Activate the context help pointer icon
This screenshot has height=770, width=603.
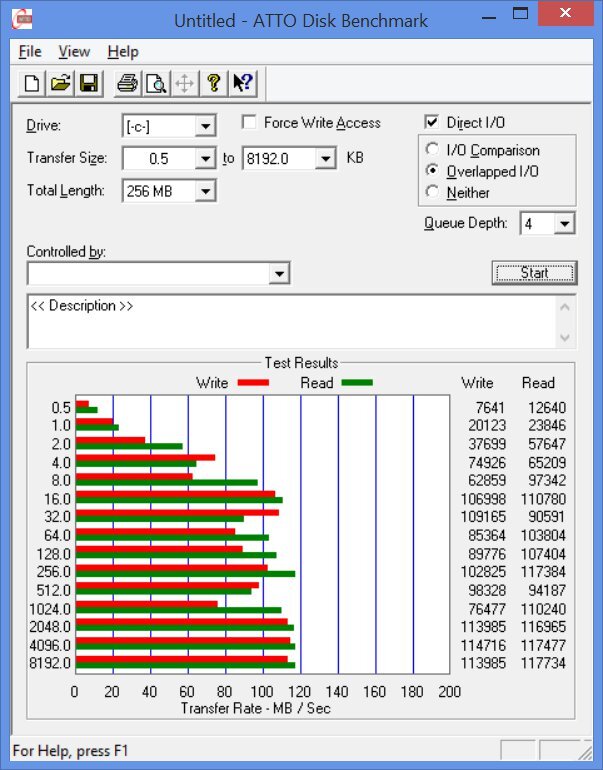tap(241, 84)
